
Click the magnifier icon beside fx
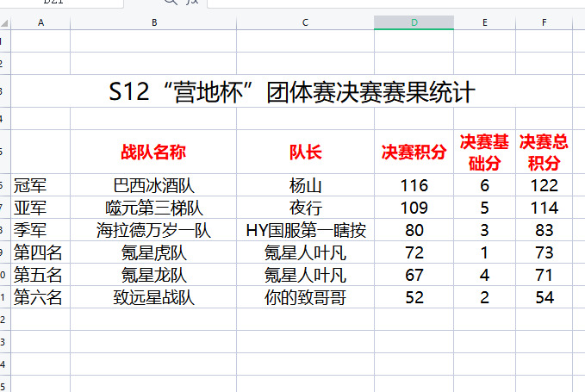coord(171,3)
